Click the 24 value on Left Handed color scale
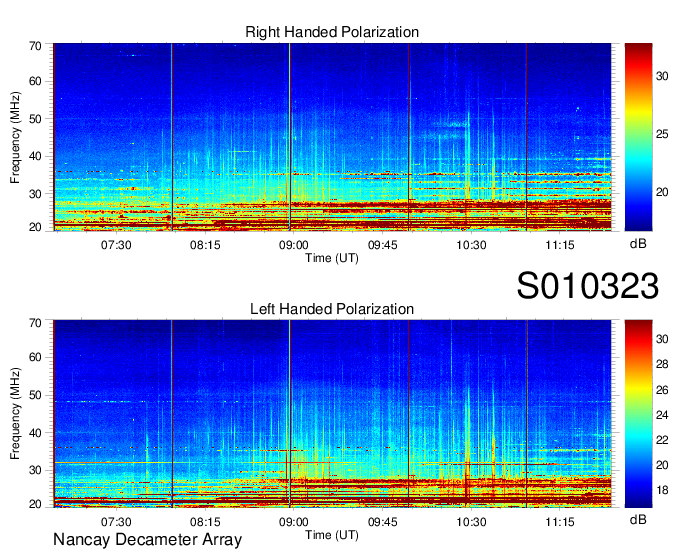This screenshot has width=680, height=552. tap(662, 415)
